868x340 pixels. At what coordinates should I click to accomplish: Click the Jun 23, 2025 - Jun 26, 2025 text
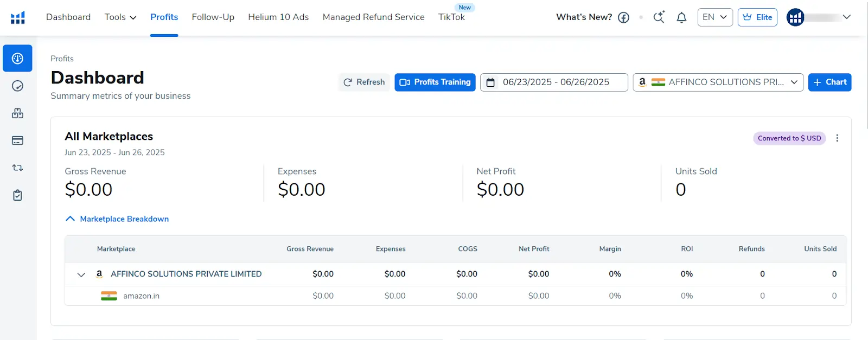pos(114,152)
